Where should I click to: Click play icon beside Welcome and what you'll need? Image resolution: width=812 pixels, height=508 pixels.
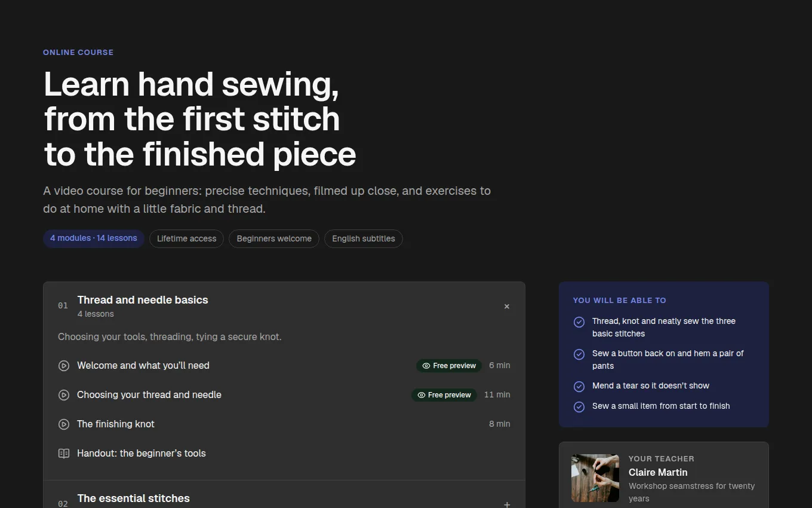[x=64, y=366]
